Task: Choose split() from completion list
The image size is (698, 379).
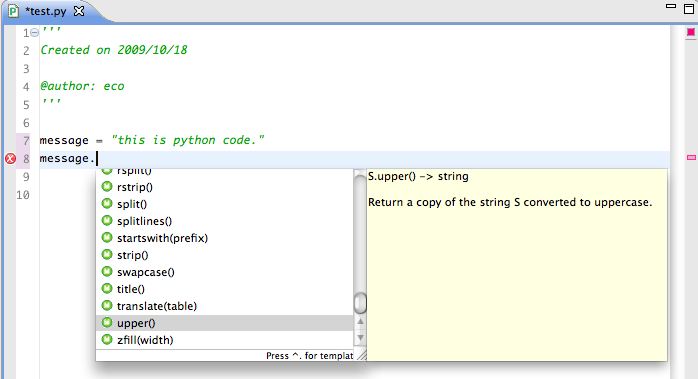Action: click(x=224, y=204)
